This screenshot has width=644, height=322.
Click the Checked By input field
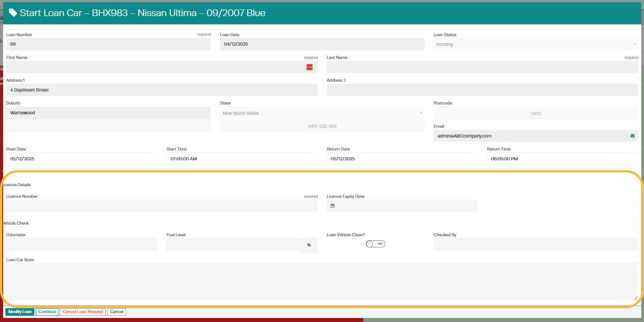click(x=536, y=244)
